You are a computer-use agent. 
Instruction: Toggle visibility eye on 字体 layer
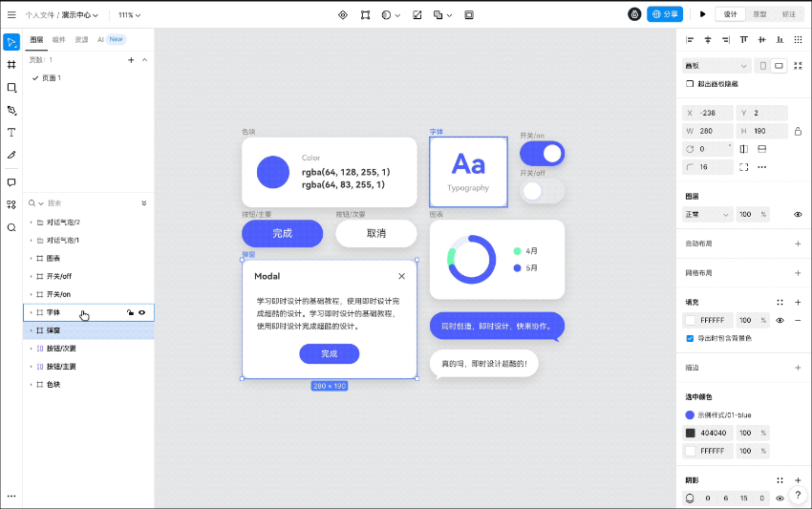(142, 312)
